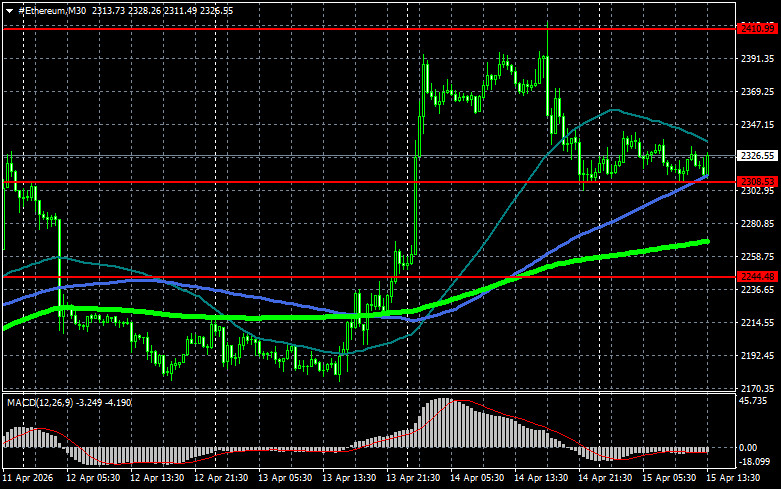Click the 12 Apr 05:30 time label

coord(93,478)
